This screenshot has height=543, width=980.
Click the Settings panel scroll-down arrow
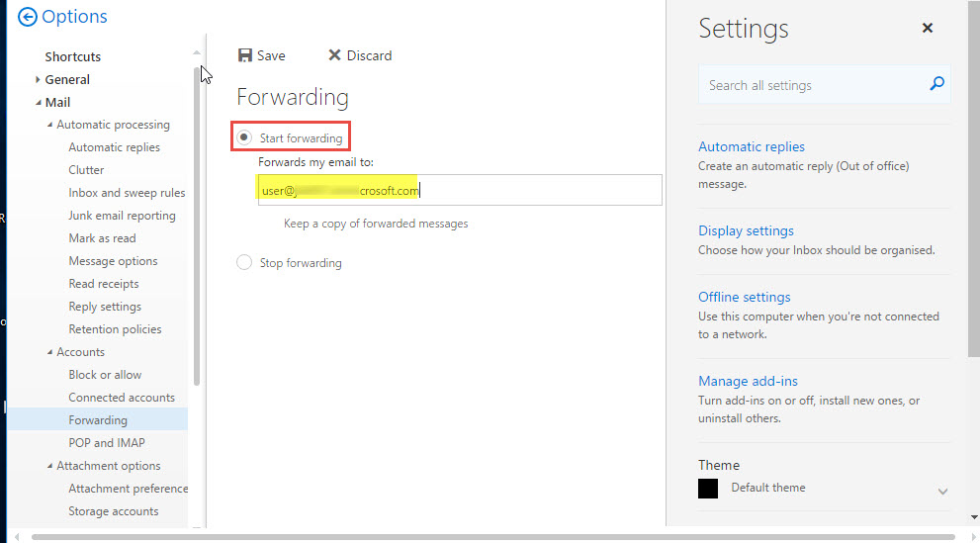pyautogui.click(x=974, y=517)
